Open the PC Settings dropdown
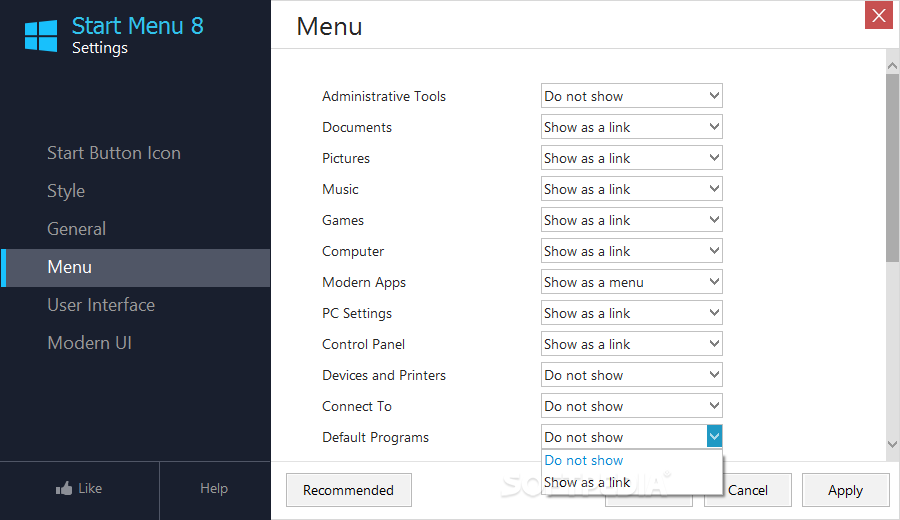The height and width of the screenshot is (520, 900). click(x=631, y=313)
